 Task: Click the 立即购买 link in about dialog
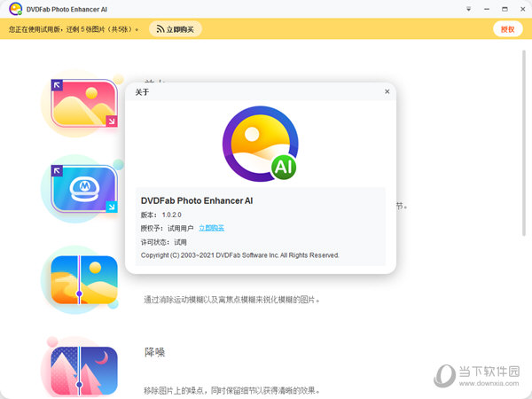click(211, 228)
